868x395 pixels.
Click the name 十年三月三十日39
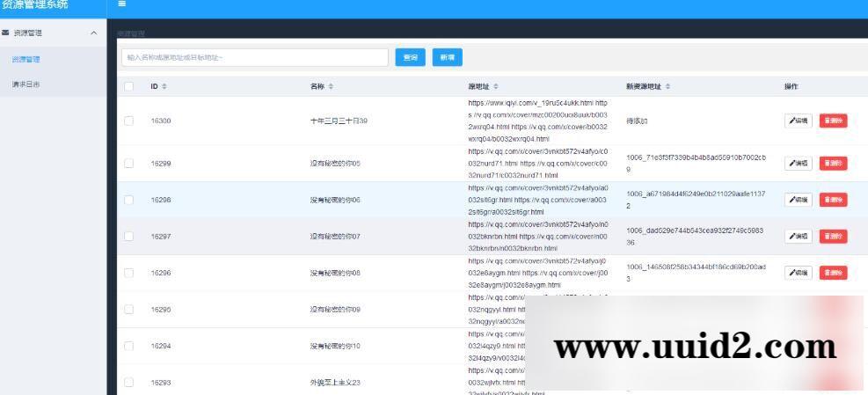(339, 121)
